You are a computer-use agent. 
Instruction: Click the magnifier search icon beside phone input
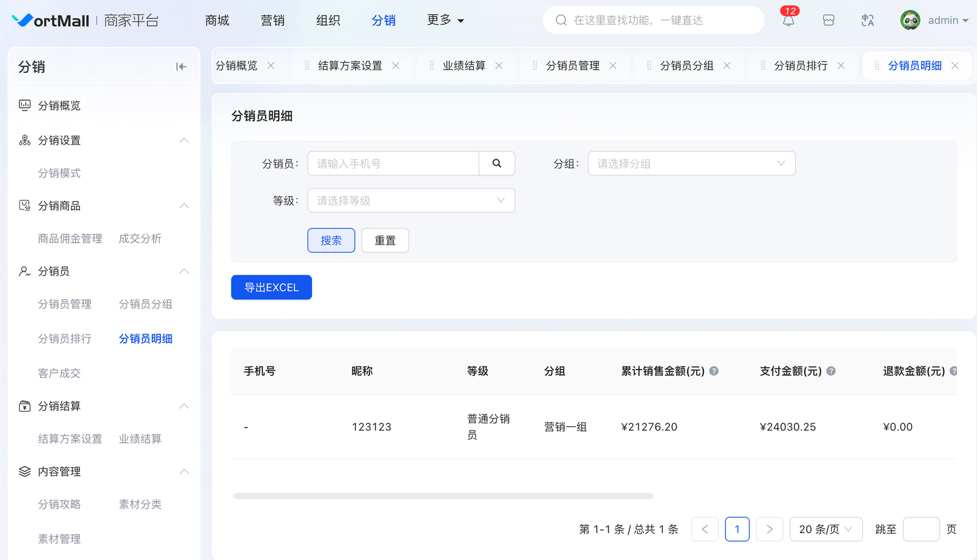[496, 164]
